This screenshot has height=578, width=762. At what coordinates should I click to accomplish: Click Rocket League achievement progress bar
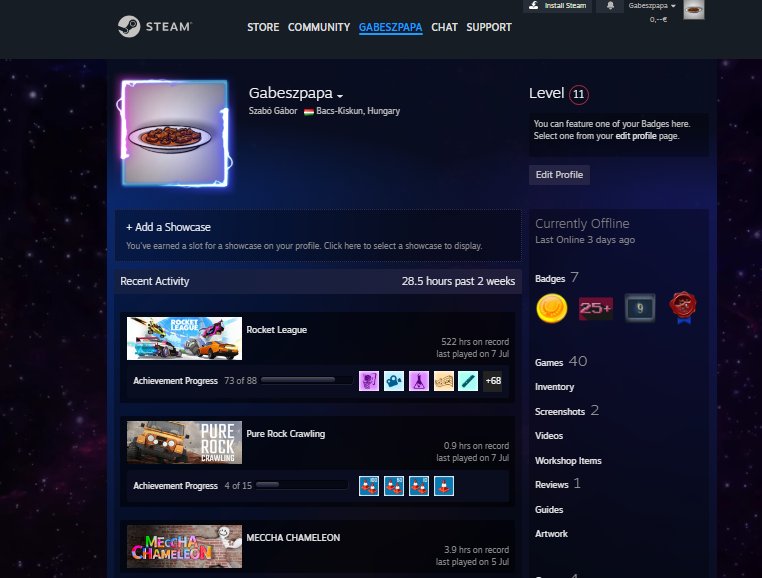[x=307, y=380]
